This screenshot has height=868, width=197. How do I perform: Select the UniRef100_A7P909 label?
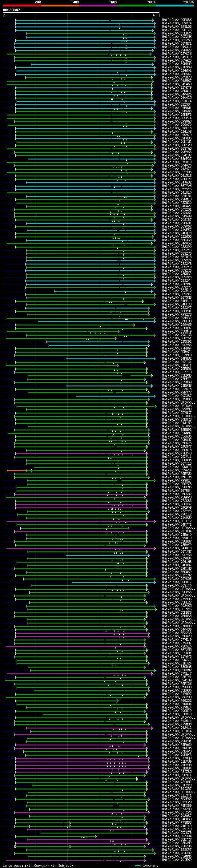(177, 67)
